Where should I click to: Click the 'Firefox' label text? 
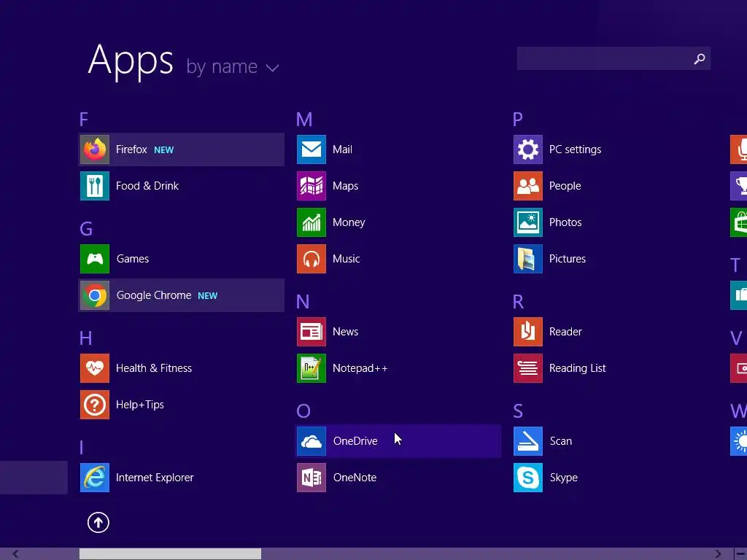[x=131, y=149]
